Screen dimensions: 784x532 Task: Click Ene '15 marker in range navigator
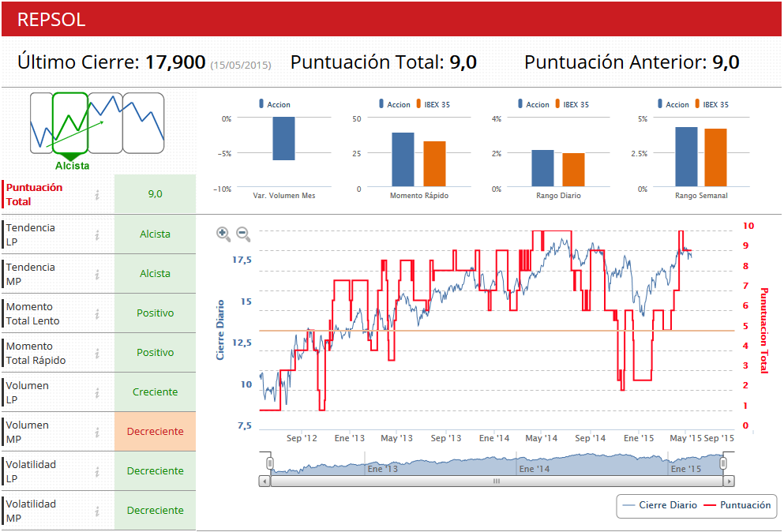[x=685, y=469]
